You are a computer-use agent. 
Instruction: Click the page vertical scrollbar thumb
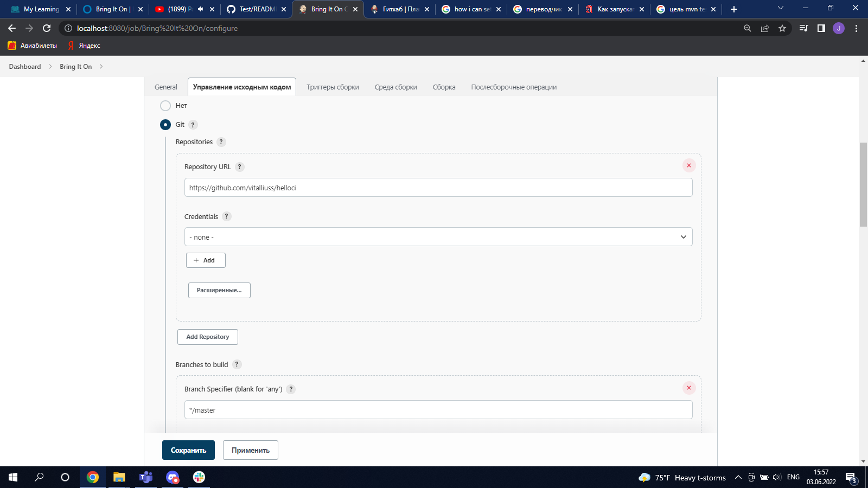863,184
